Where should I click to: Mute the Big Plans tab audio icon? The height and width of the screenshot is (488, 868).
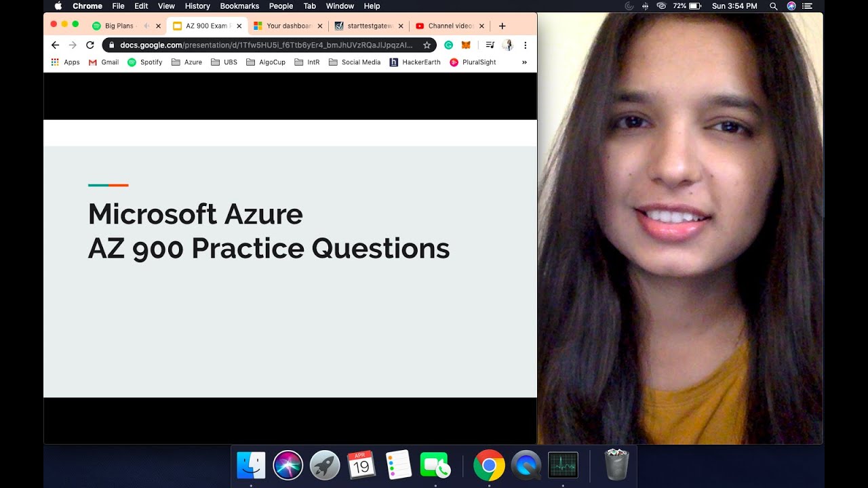[x=146, y=26]
